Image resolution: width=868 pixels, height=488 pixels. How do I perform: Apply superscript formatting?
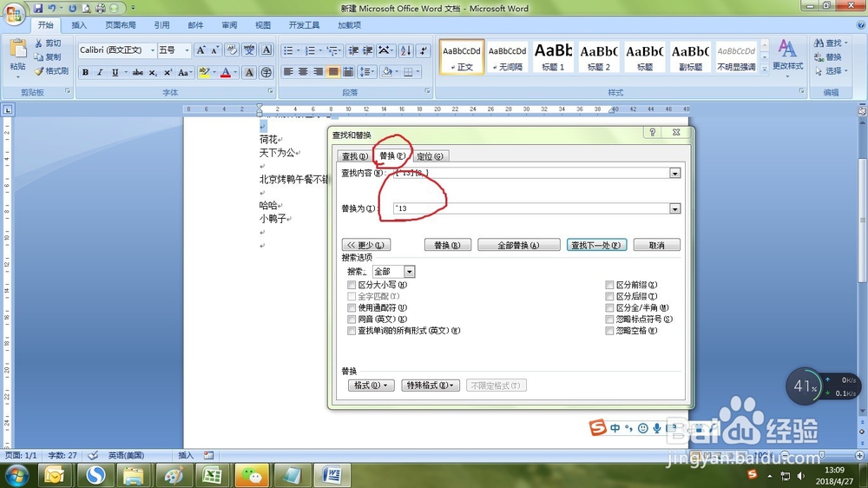pos(168,72)
